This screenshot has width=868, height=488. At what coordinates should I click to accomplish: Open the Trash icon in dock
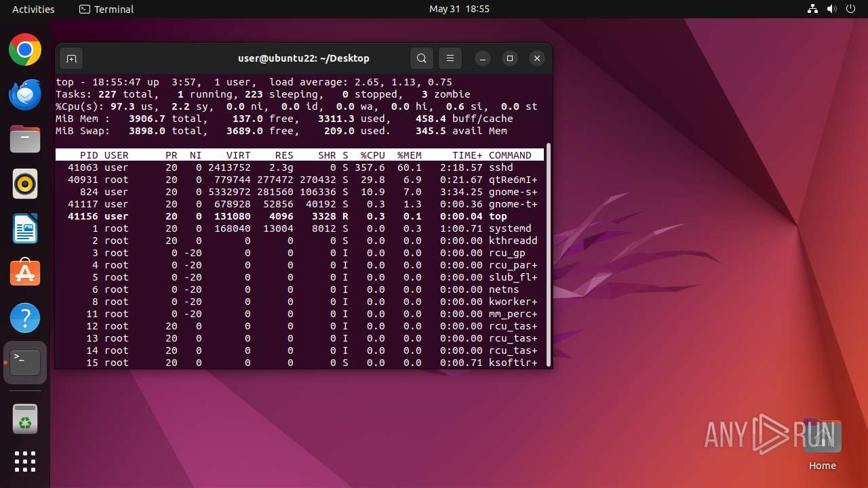click(x=25, y=419)
